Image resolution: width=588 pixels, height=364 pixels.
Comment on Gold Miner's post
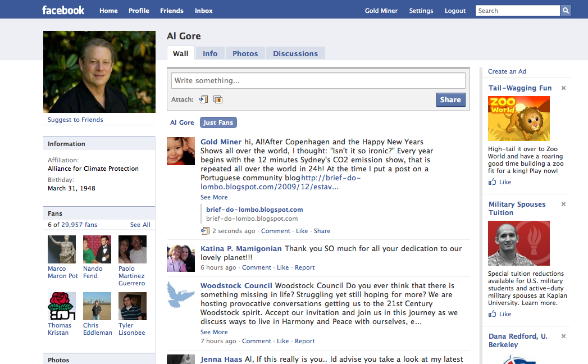point(276,231)
